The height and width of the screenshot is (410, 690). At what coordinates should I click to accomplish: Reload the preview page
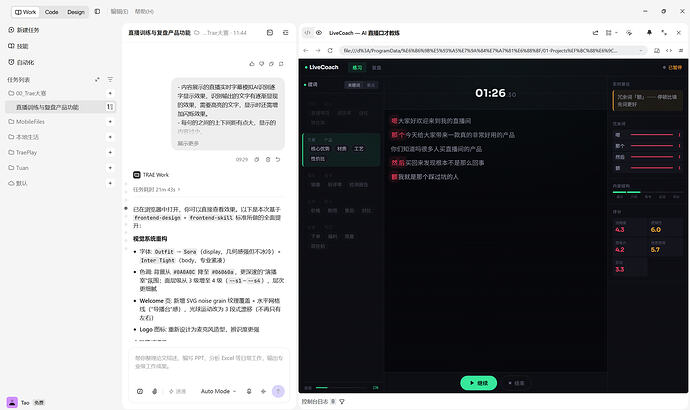pos(330,51)
